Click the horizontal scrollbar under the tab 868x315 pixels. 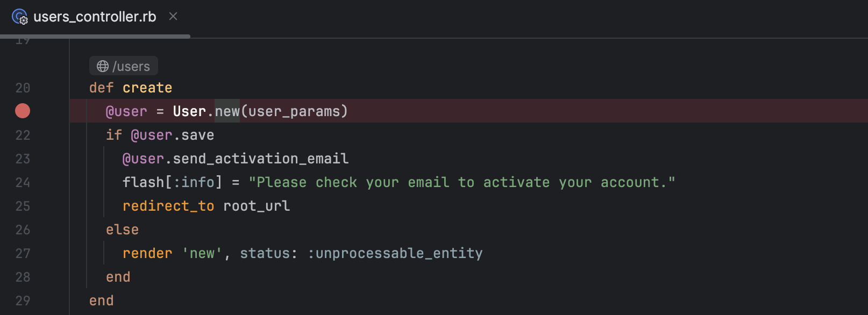[x=95, y=37]
